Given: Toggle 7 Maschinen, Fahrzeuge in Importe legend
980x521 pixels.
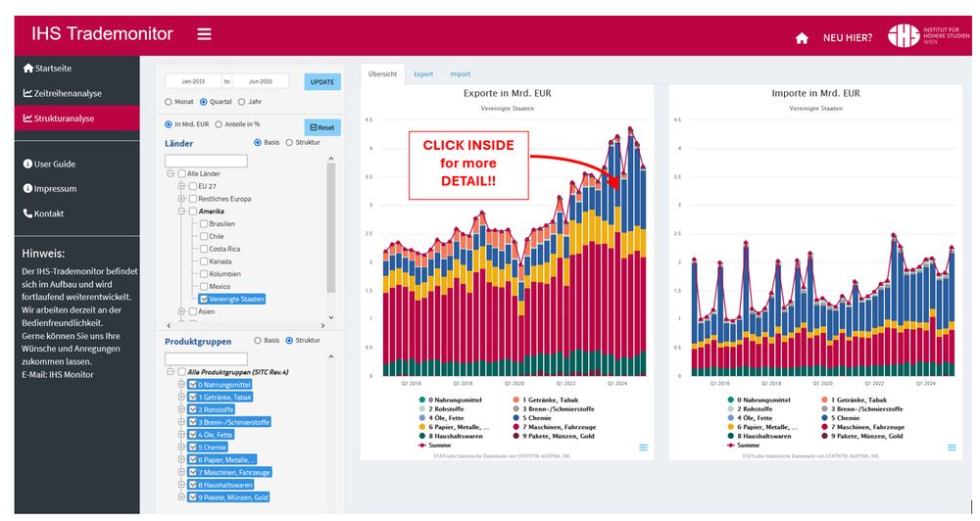Looking at the screenshot, I should (862, 427).
